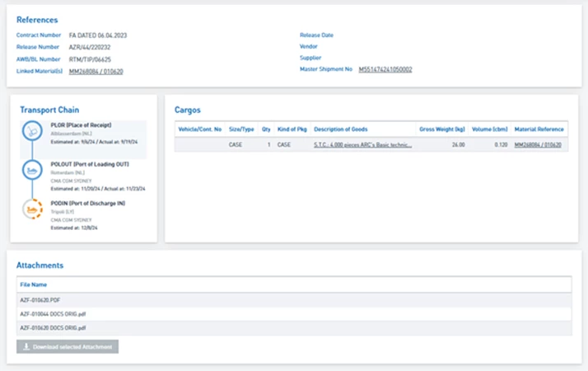
Task: Select AZF-010044 DOCS ORIG.pdf attachment
Action: coord(53,314)
